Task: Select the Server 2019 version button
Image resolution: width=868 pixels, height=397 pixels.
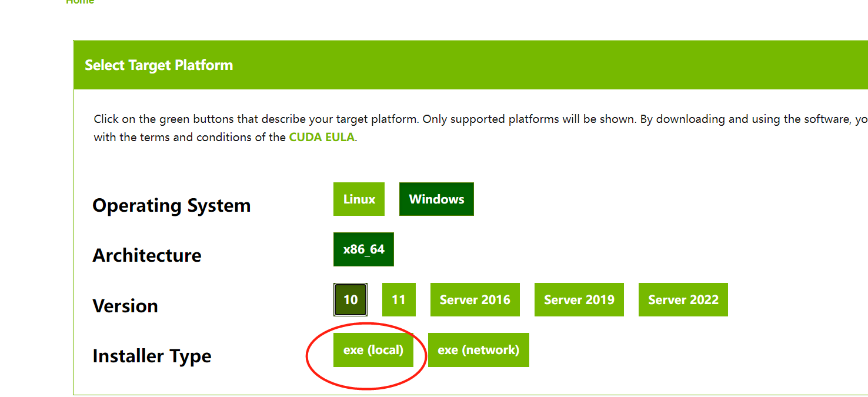Action: (579, 300)
